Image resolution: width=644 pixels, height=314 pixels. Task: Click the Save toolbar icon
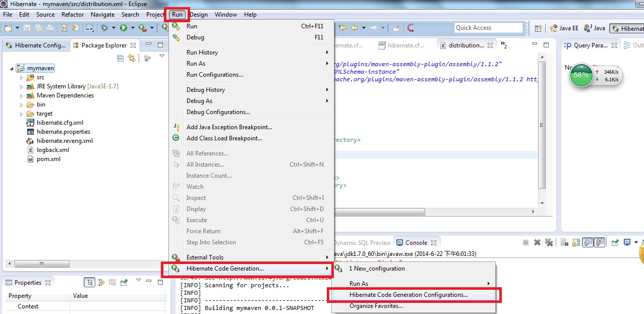tap(27, 28)
